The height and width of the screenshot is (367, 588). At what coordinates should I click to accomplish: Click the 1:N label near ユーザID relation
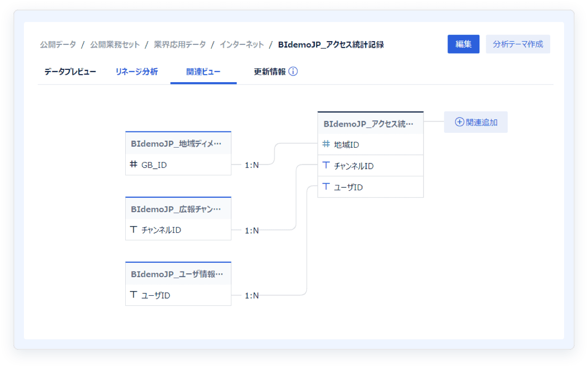252,295
